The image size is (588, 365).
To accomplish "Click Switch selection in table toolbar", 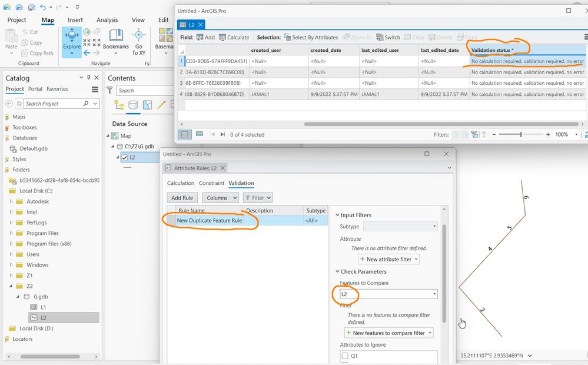I will (x=388, y=37).
